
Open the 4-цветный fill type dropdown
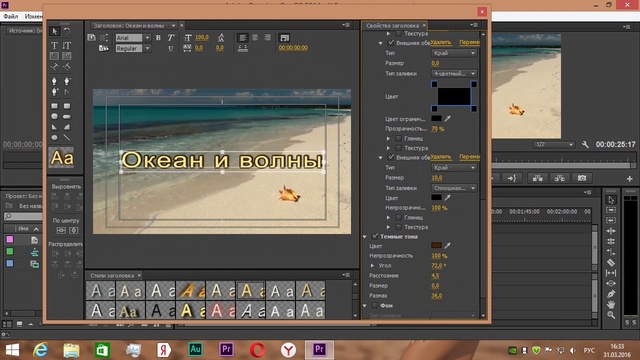(x=454, y=73)
